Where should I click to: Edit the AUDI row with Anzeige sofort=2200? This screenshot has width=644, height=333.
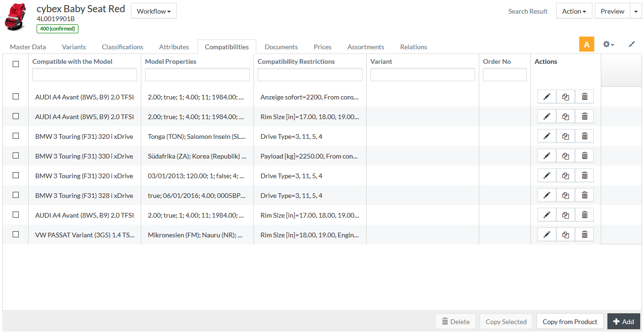[547, 97]
